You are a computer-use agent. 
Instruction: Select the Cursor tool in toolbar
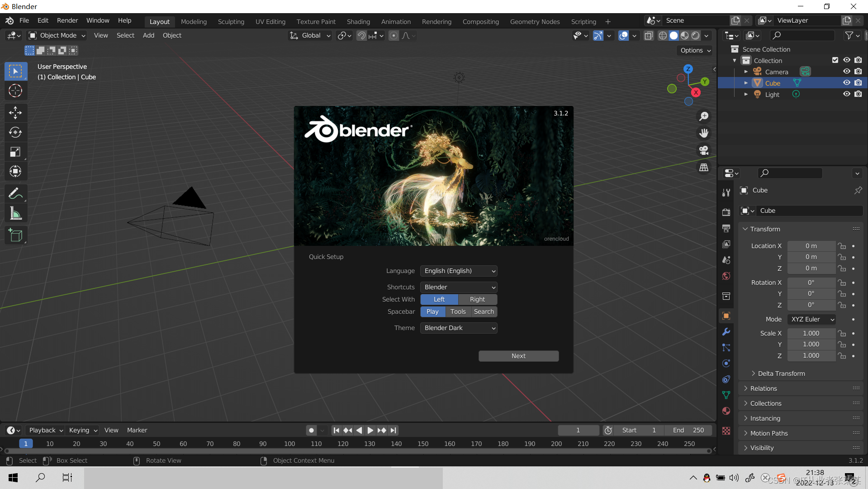click(x=15, y=91)
